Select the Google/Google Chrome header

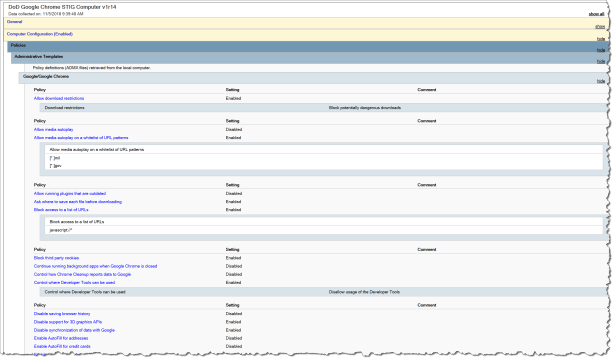click(x=46, y=76)
